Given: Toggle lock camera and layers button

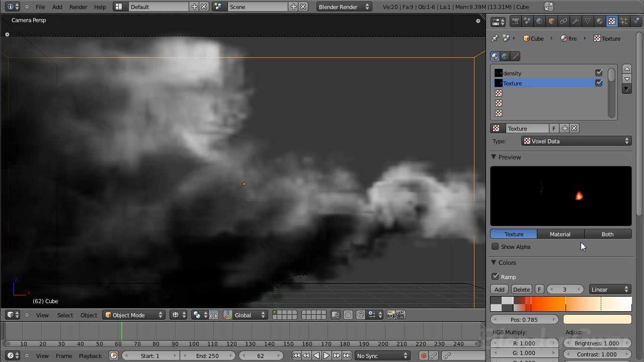Looking at the screenshot, I should tap(336, 315).
